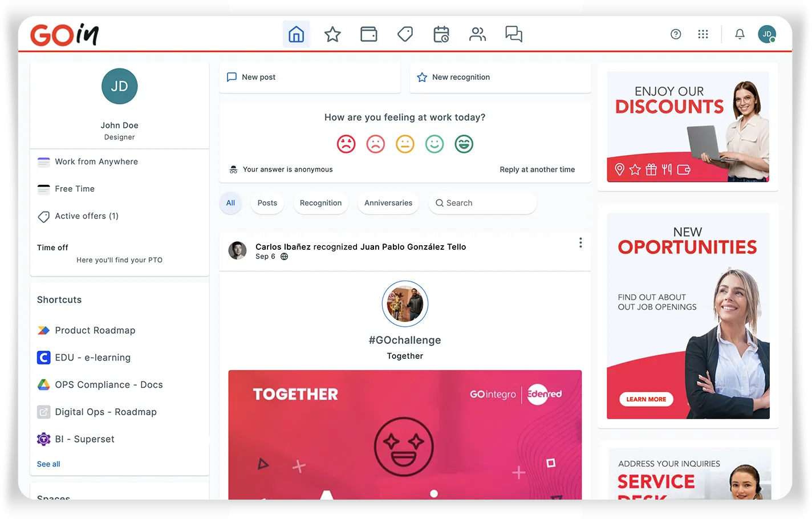Open the People directory icon in the navbar
Screen dimensions: 812x519
point(477,34)
